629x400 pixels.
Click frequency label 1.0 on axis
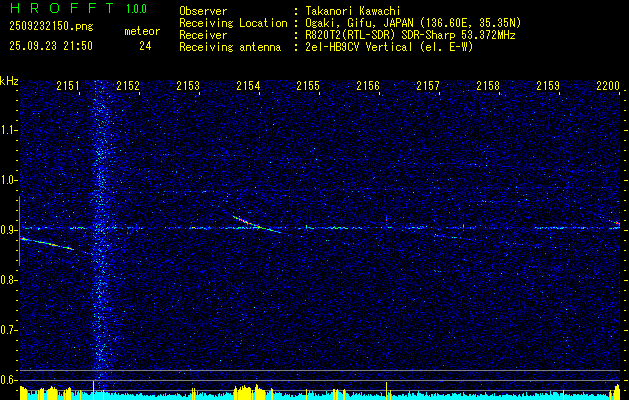pyautogui.click(x=8, y=180)
